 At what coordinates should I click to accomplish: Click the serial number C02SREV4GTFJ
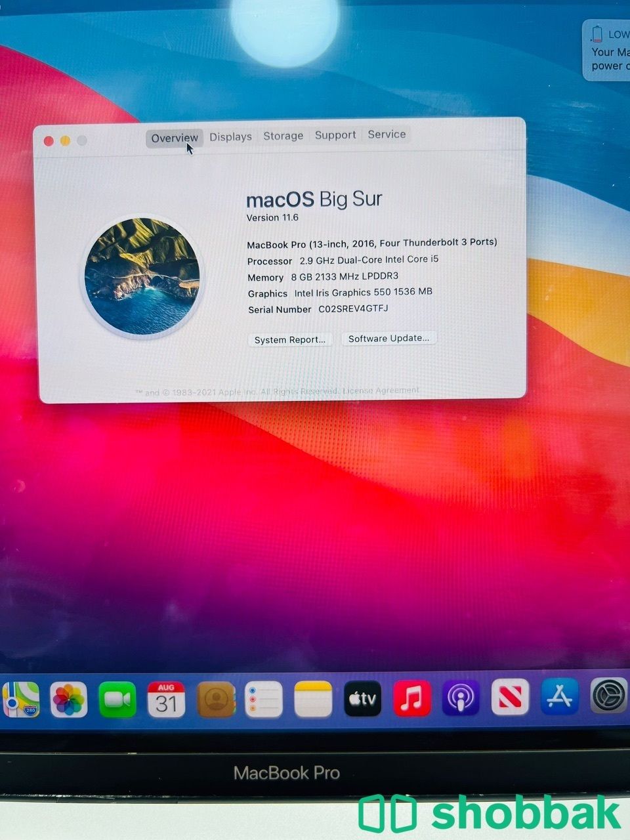pyautogui.click(x=353, y=308)
